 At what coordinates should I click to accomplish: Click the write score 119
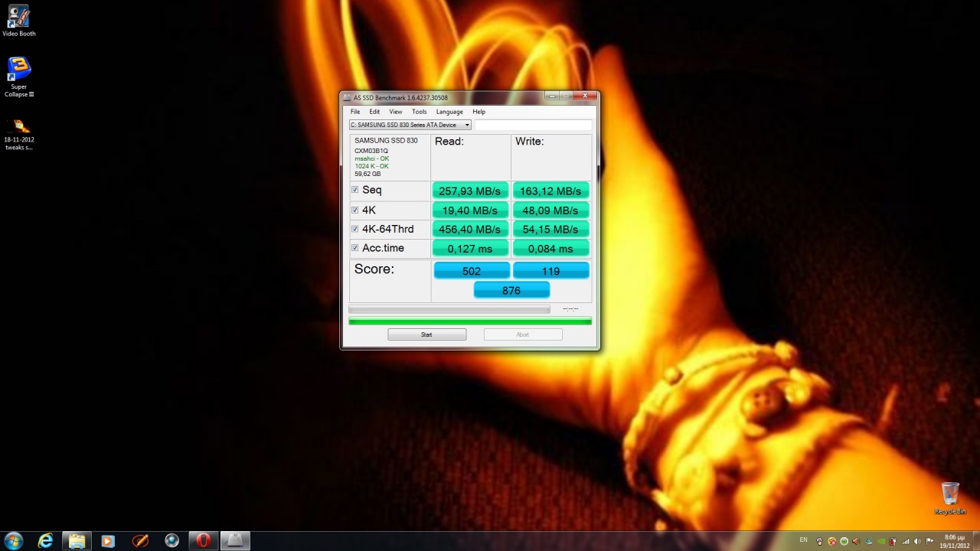[550, 271]
